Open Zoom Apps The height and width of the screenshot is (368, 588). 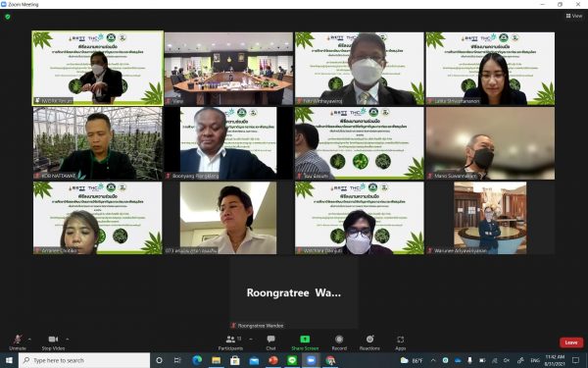400,342
